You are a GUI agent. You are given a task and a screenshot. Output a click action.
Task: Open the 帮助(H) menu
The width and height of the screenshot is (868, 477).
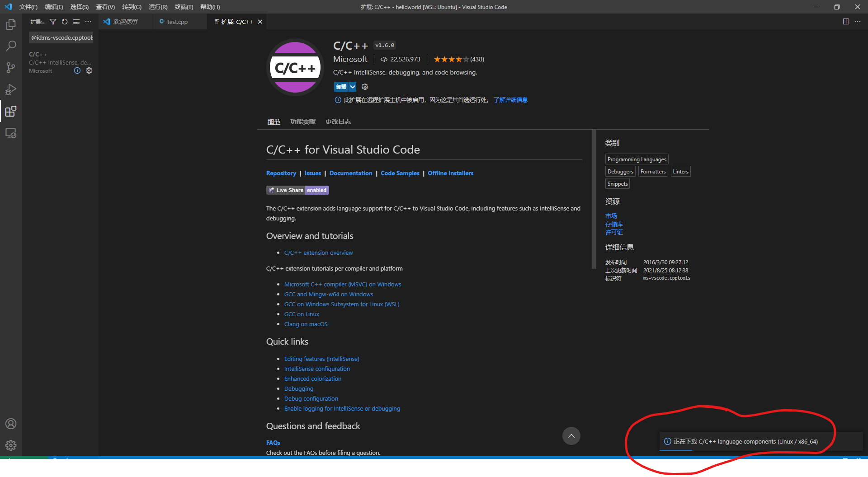(210, 7)
